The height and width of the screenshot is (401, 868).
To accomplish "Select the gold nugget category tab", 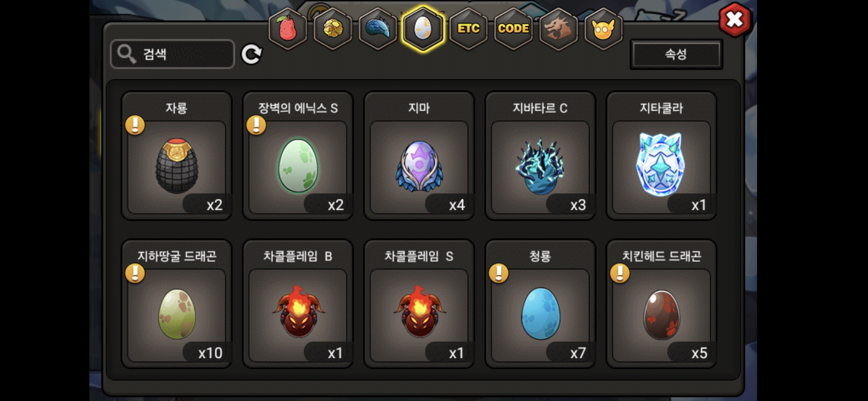I will [333, 29].
